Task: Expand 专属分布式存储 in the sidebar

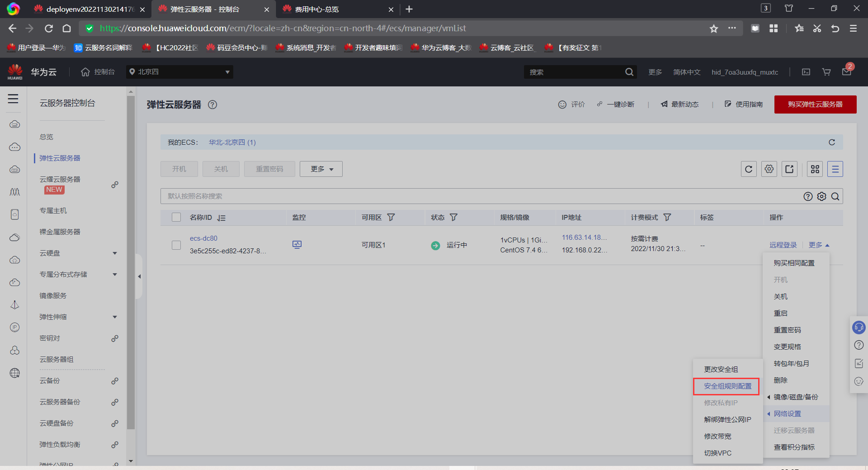Action: click(115, 275)
